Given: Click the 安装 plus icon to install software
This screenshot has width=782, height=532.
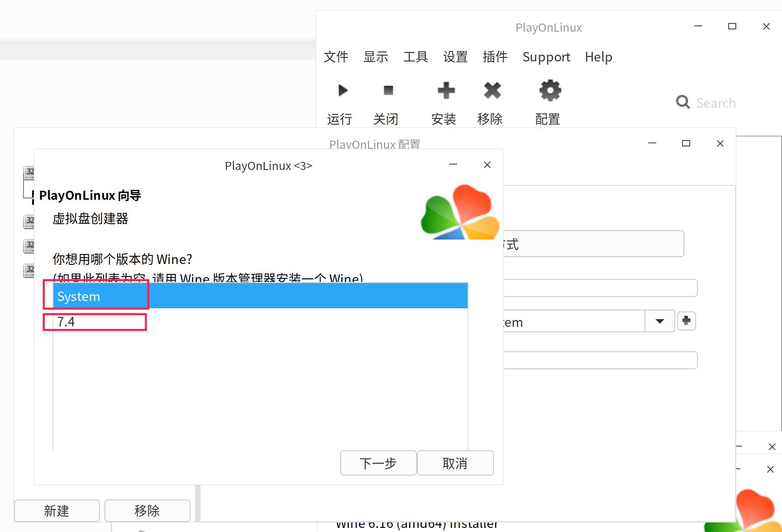Looking at the screenshot, I should (x=446, y=90).
